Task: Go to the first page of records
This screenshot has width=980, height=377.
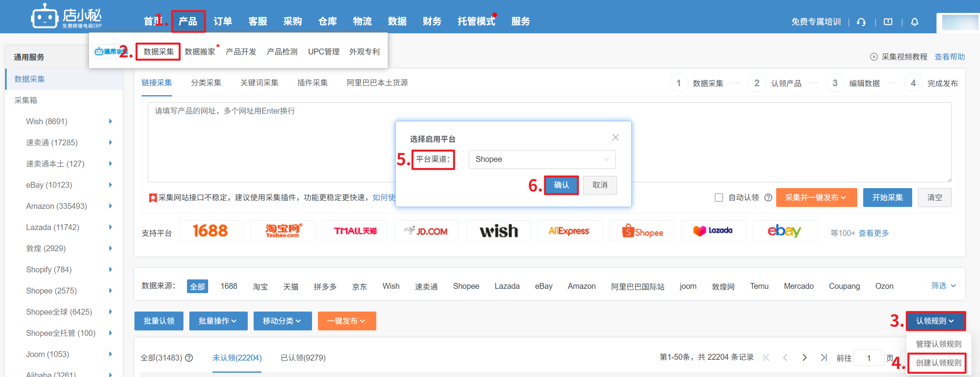Action: pyautogui.click(x=767, y=357)
